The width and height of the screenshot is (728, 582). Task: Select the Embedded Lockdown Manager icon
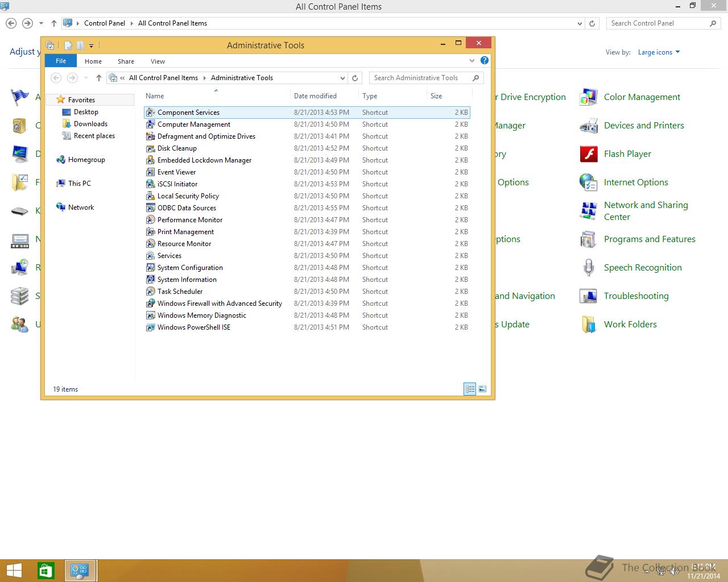150,160
